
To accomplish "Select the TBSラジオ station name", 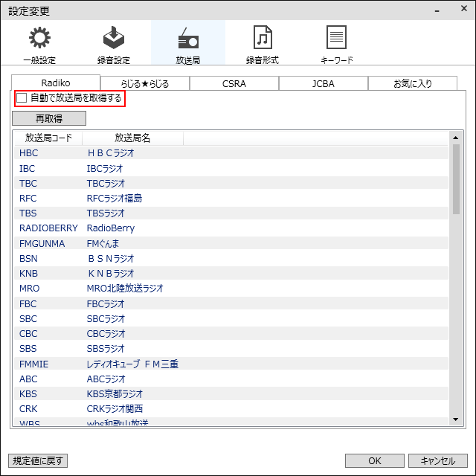I will click(106, 213).
